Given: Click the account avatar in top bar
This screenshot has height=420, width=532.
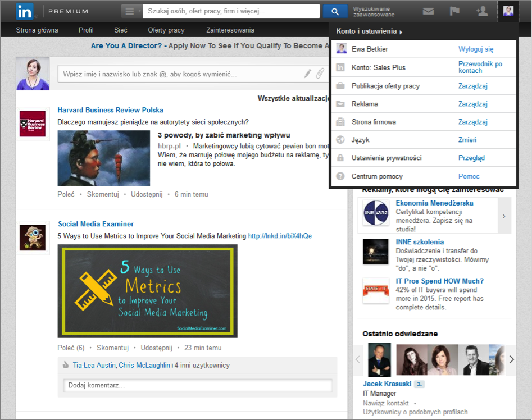Looking at the screenshot, I should tap(508, 11).
